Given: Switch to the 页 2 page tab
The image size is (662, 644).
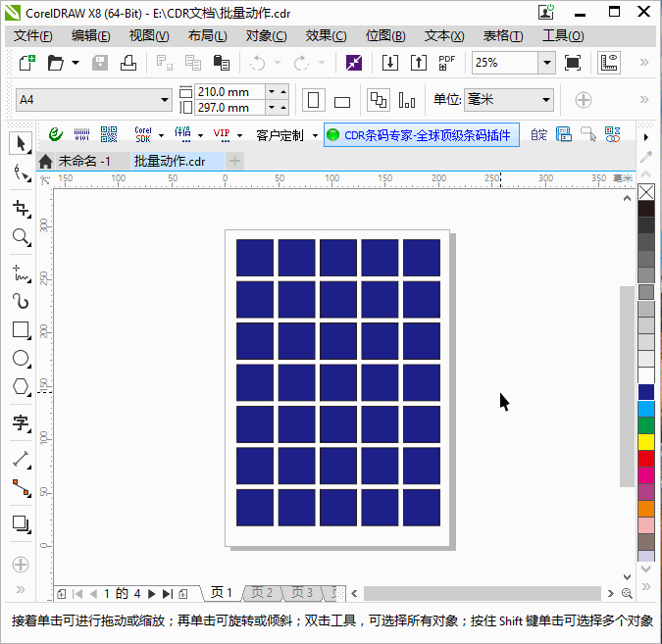Looking at the screenshot, I should pos(262,593).
